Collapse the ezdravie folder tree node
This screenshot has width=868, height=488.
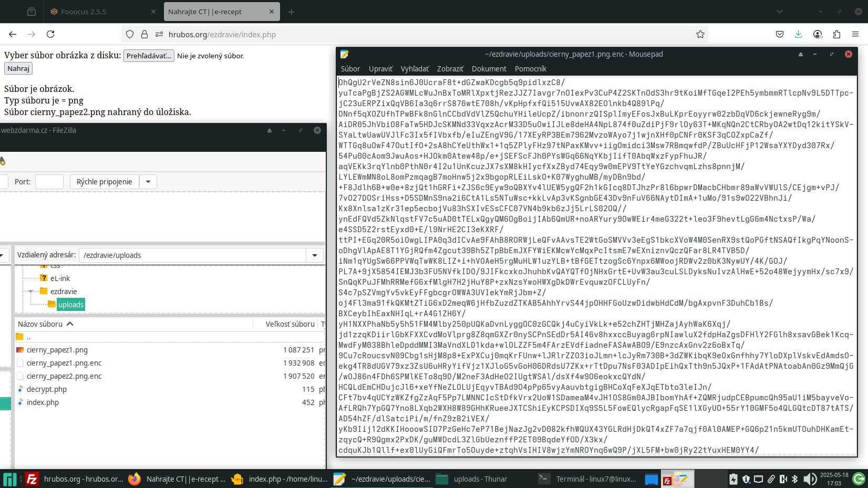tap(31, 292)
